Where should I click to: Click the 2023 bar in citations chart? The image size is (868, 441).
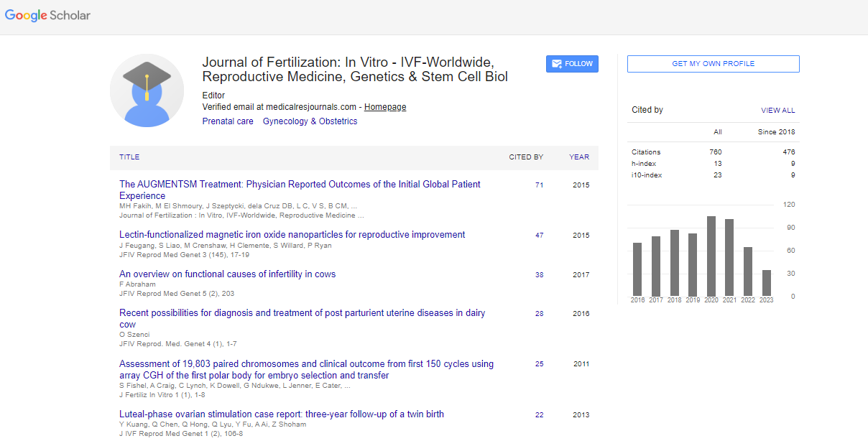point(767,282)
